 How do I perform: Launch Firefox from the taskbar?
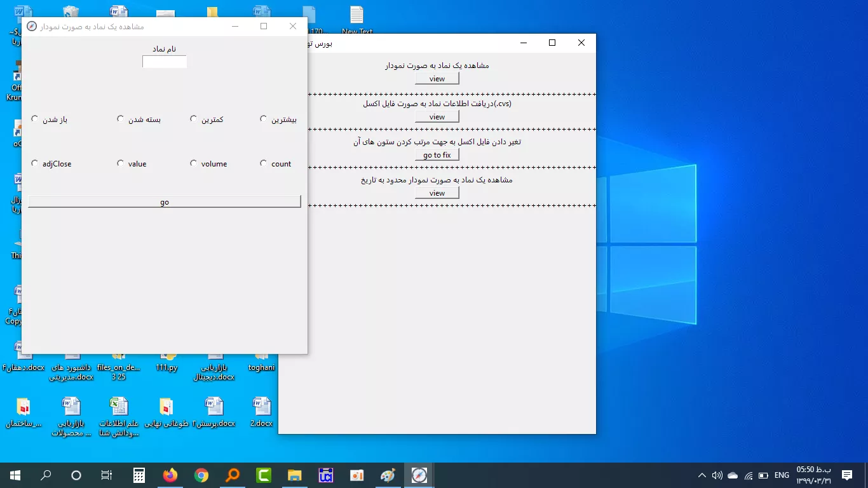pyautogui.click(x=170, y=475)
